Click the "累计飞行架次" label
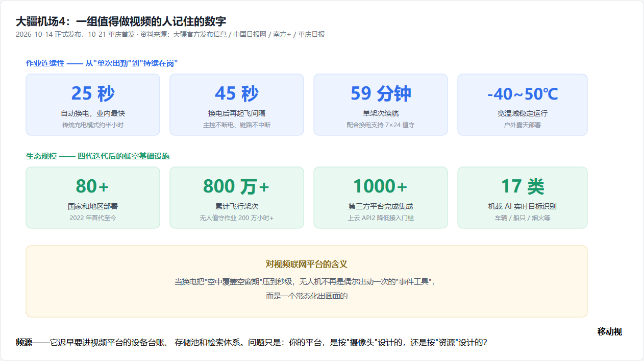Image resolution: width=644 pixels, height=361 pixels. pyautogui.click(x=237, y=206)
